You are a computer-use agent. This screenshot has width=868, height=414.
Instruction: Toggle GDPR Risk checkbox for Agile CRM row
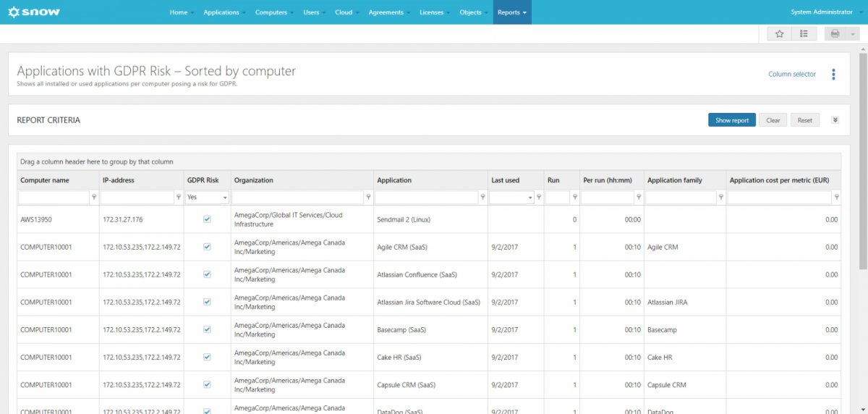(208, 247)
